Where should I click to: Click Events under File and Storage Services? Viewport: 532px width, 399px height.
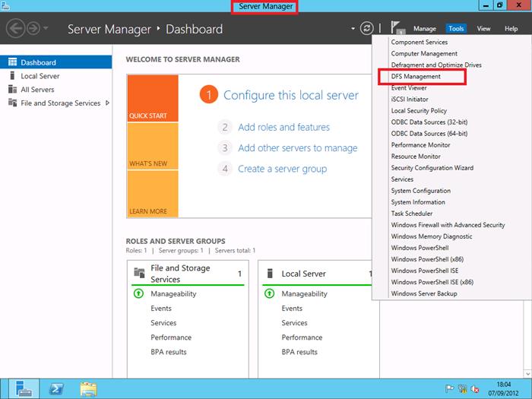click(161, 309)
